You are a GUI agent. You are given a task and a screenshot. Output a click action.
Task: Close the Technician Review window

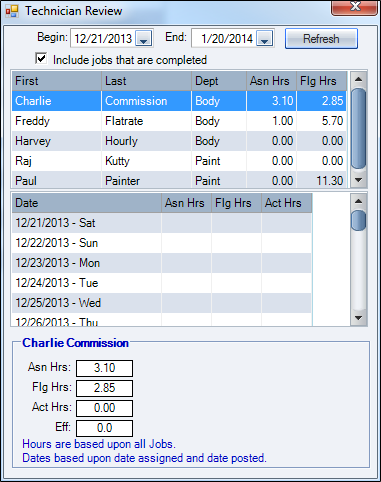coord(355,7)
